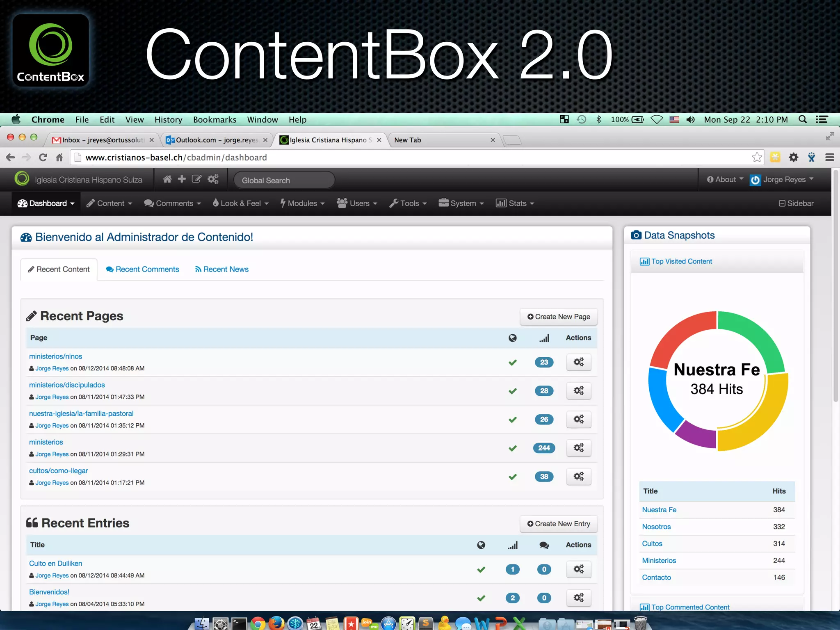Click the pencil edit icon in header
This screenshot has height=630, width=840.
tap(197, 179)
